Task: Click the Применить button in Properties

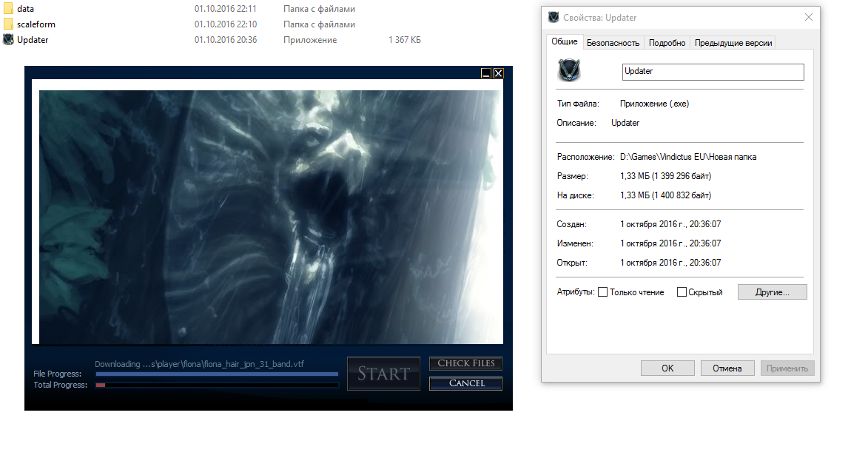Action: click(x=787, y=368)
